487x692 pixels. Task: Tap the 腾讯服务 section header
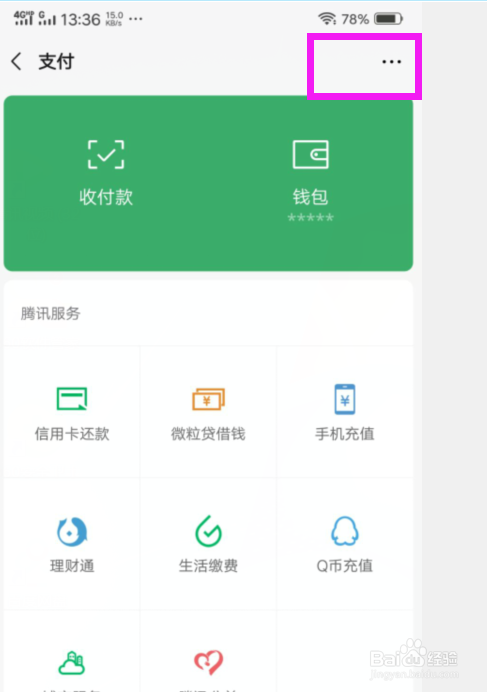coord(50,313)
